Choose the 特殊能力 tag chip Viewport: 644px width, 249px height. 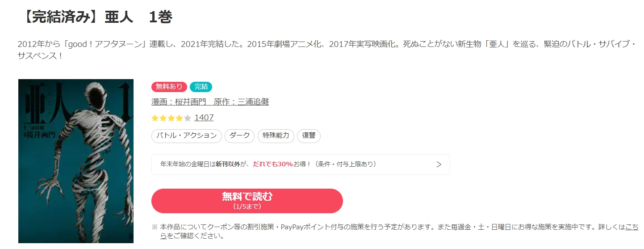276,136
